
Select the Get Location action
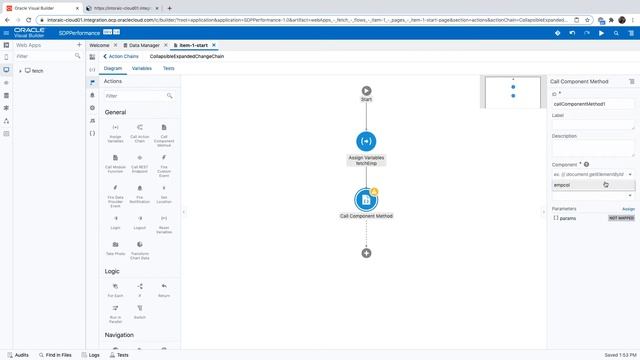click(x=164, y=194)
